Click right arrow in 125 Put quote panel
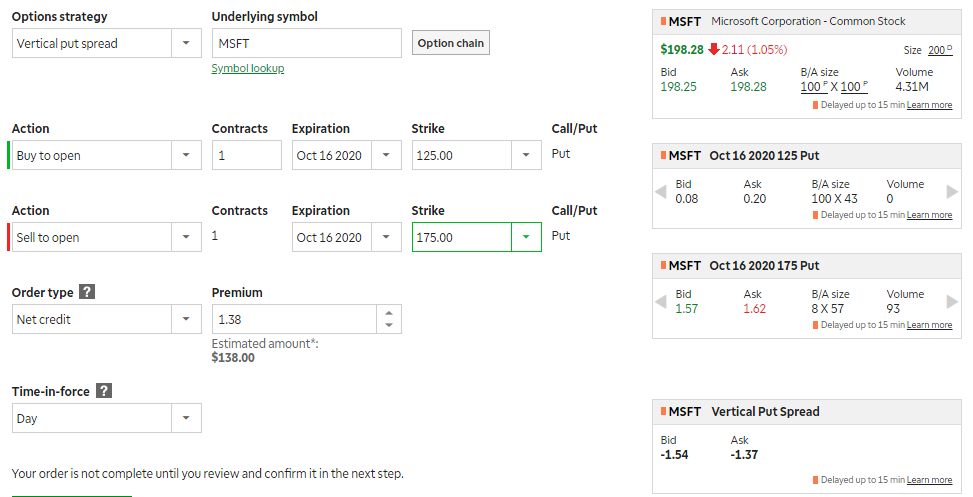Viewport: 973px width, 497px height. (x=952, y=192)
